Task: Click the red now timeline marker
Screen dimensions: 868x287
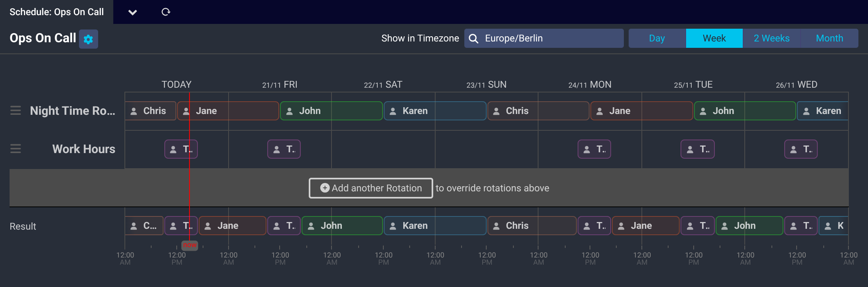Action: (190, 245)
